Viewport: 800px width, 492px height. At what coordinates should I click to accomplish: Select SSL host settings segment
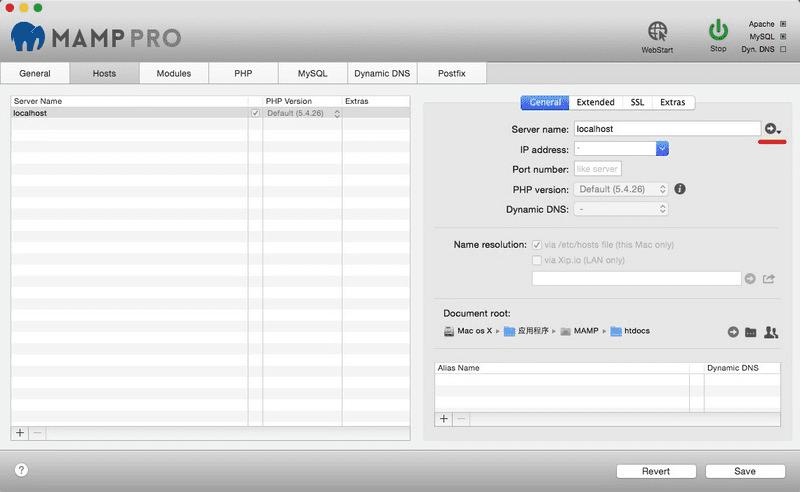coord(637,102)
